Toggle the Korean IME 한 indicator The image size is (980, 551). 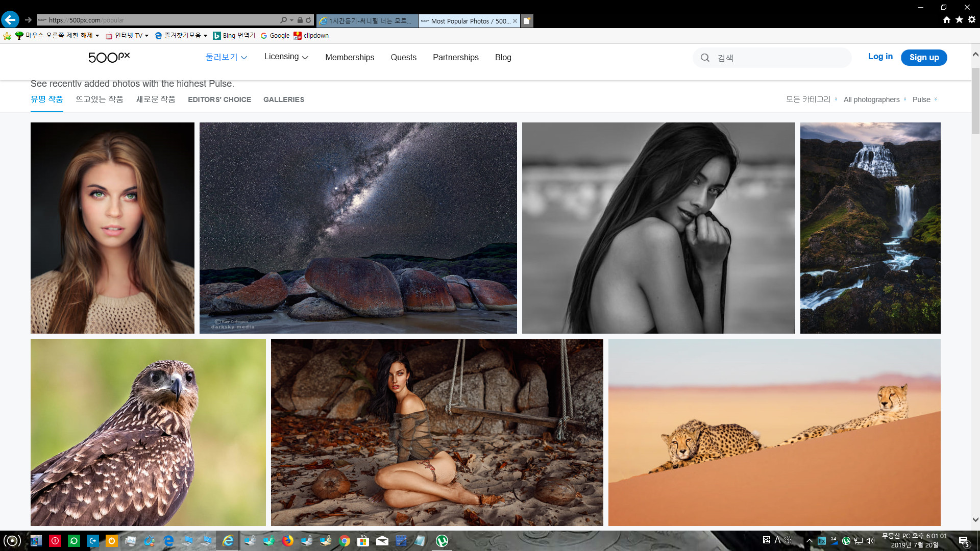pos(767,540)
